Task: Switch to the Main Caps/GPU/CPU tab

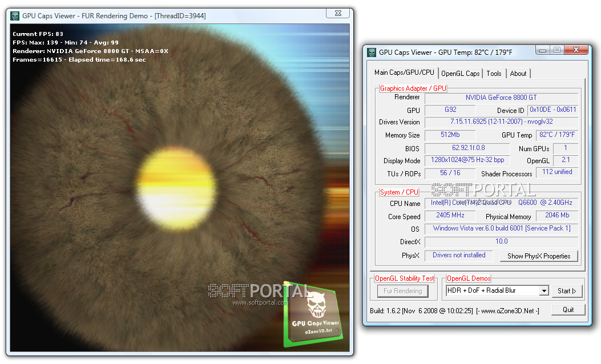Action: click(x=404, y=72)
